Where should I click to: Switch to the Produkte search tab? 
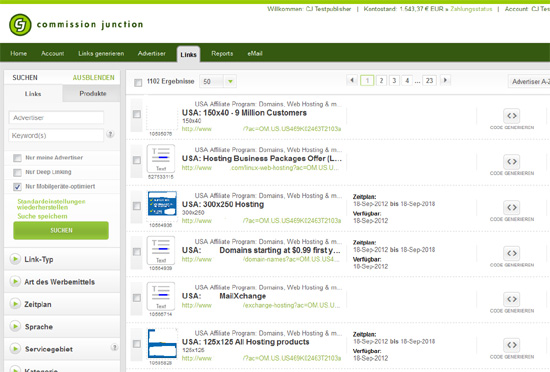pos(93,93)
